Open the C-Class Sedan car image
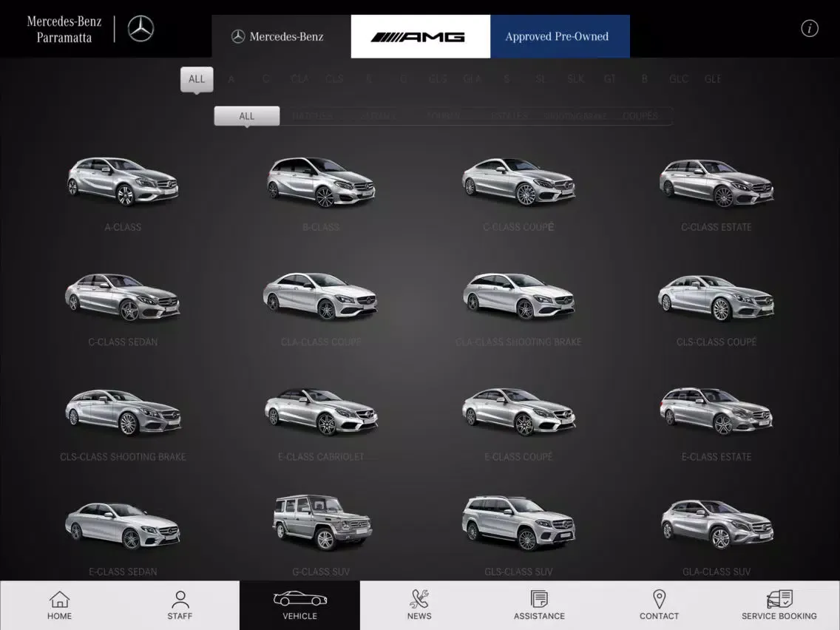 tap(123, 297)
